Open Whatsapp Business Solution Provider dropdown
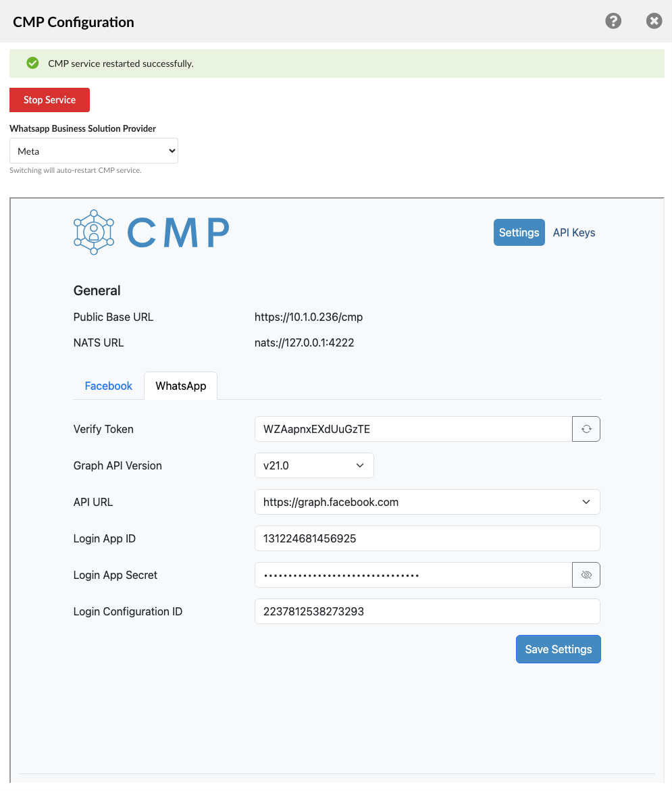The height and width of the screenshot is (791, 672). point(94,151)
